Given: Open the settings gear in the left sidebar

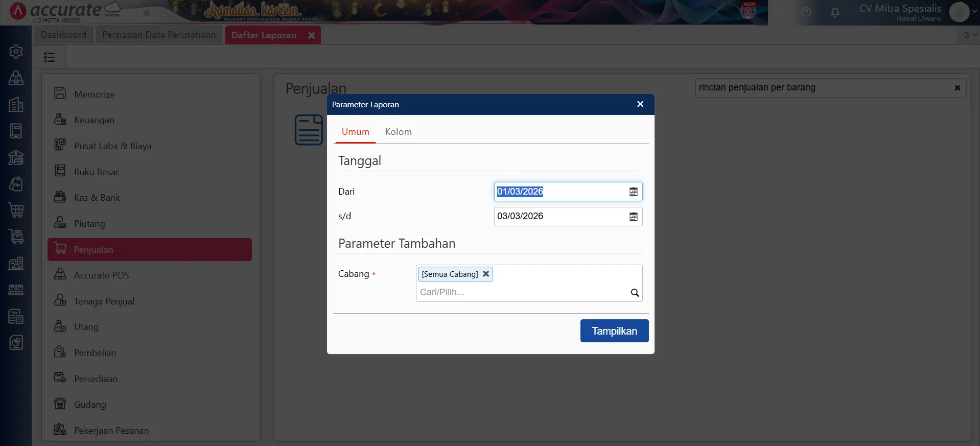Looking at the screenshot, I should (16, 52).
